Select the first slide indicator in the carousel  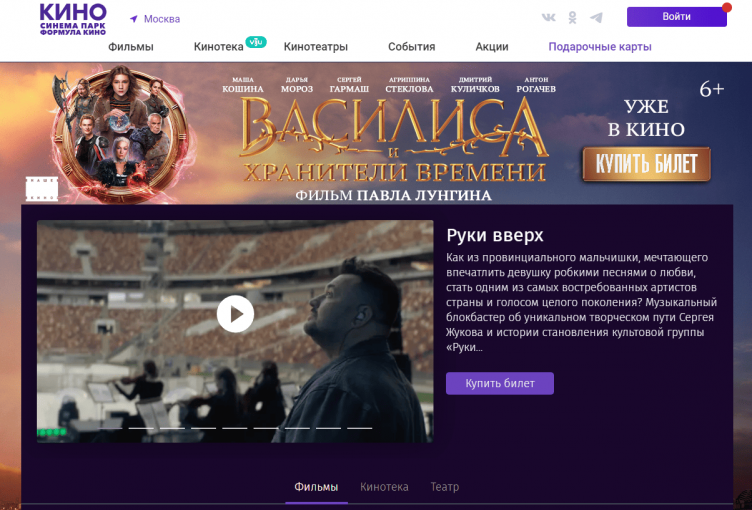[110, 428]
